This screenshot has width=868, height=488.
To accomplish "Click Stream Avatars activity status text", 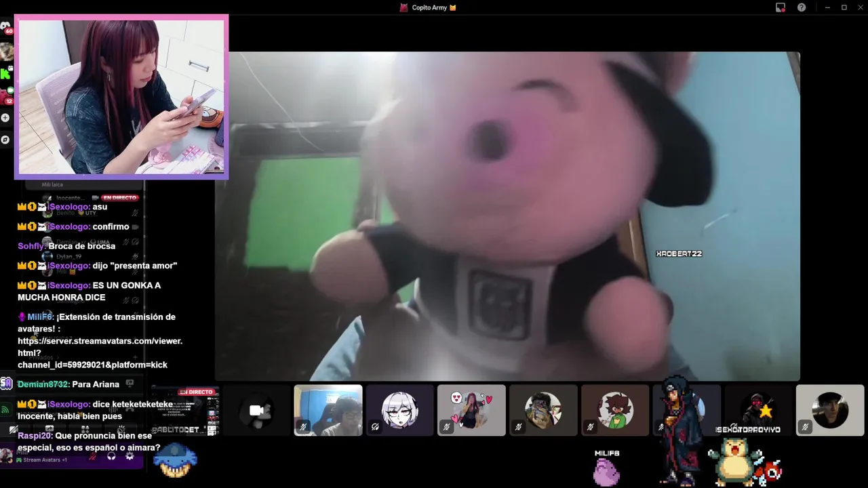I will click(45, 460).
